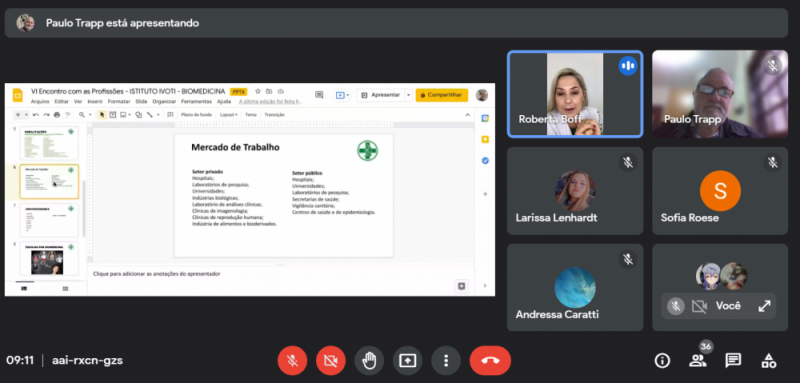Click the Google Slides home logo
The width and height of the screenshot is (800, 383).
pos(18,95)
